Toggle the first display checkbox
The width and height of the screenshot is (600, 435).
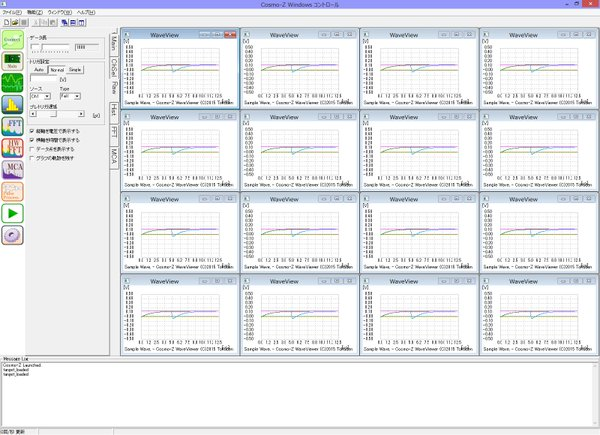[31, 131]
